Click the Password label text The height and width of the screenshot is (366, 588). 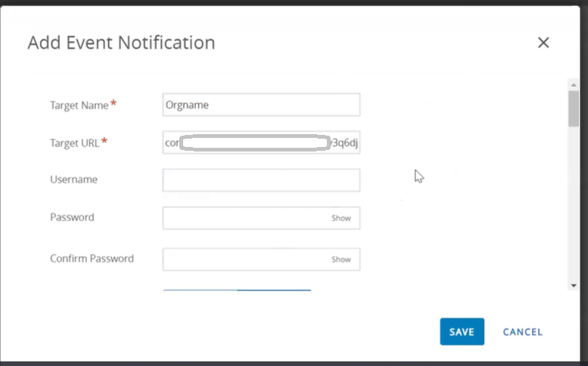[x=72, y=217]
